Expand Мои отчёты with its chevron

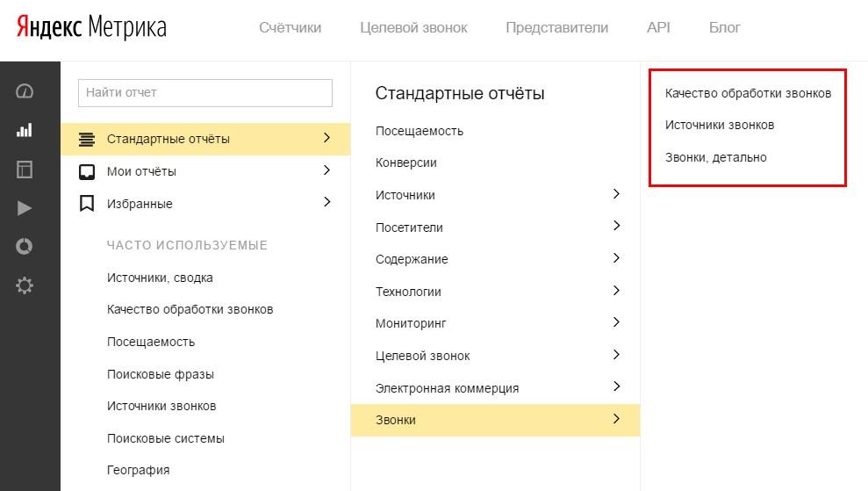326,170
